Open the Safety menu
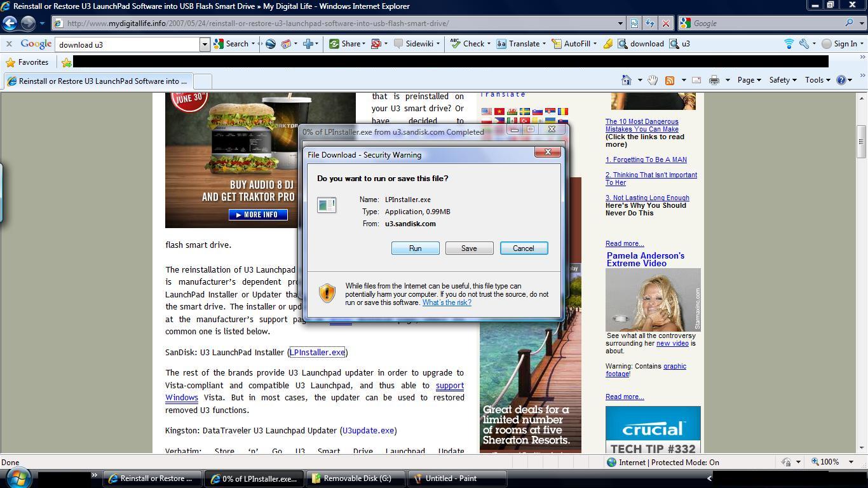868x488 pixels. point(783,80)
